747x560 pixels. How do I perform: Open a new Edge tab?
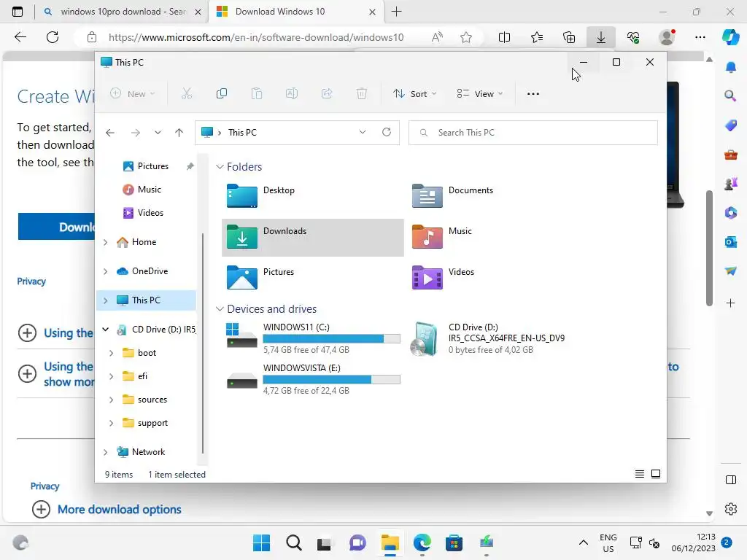coord(396,12)
